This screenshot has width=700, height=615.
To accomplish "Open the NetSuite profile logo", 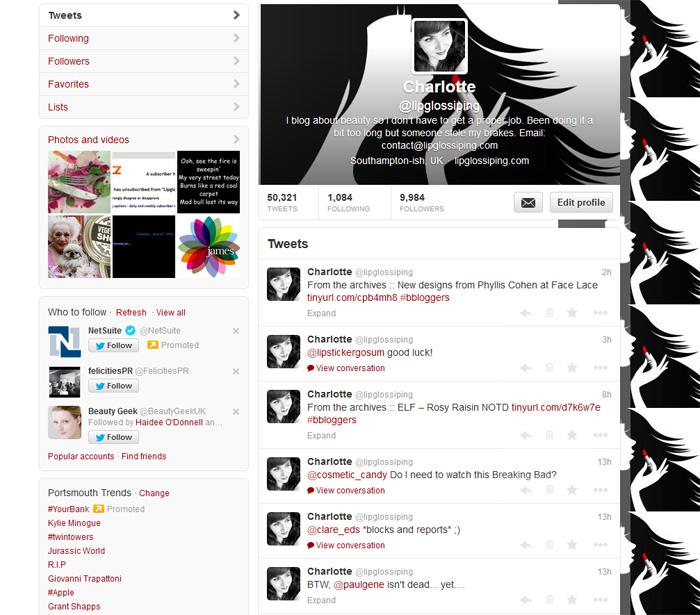I will pos(64,341).
